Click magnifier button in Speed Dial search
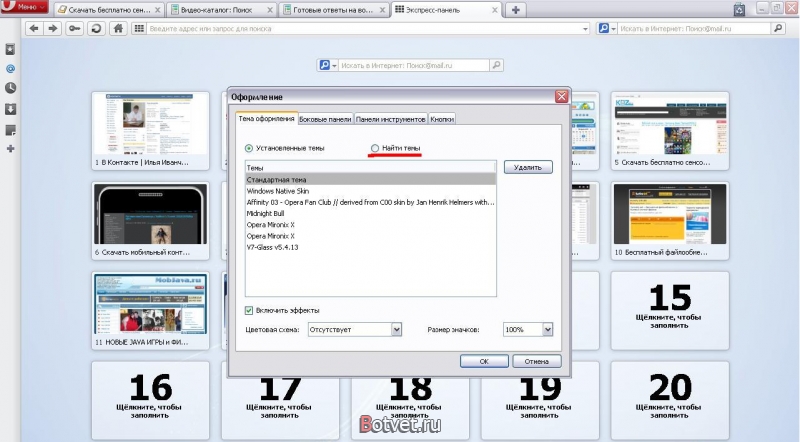 pyautogui.click(x=496, y=65)
